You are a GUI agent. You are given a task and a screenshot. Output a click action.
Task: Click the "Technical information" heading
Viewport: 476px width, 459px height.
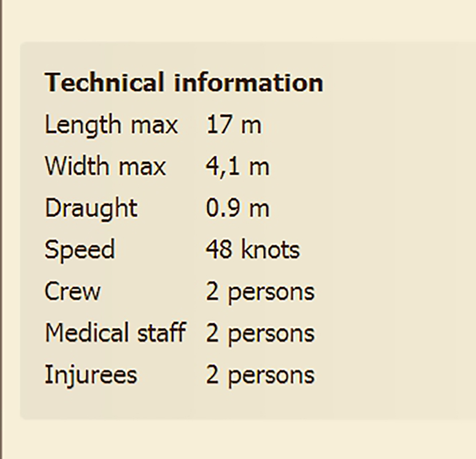[184, 83]
